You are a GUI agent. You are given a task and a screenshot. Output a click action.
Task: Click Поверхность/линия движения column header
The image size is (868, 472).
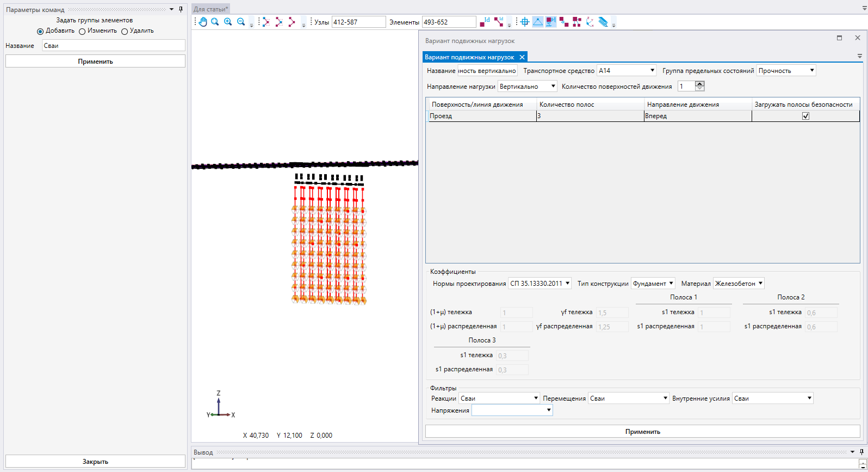click(x=482, y=104)
